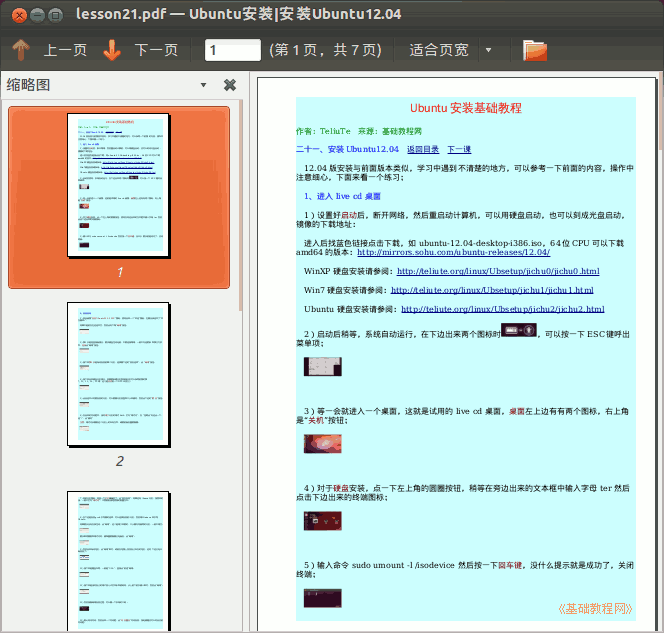Click the next page down arrow icon

point(112,50)
